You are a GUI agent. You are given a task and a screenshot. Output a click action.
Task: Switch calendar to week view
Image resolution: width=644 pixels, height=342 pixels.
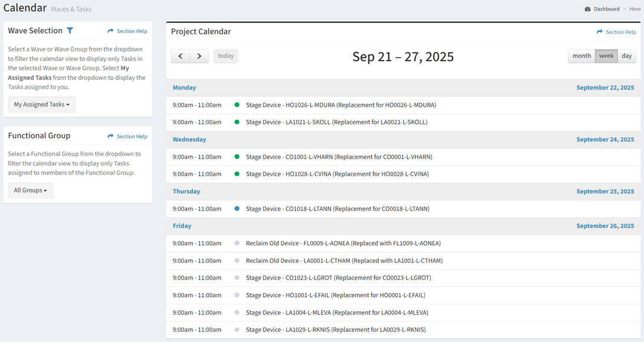(606, 56)
